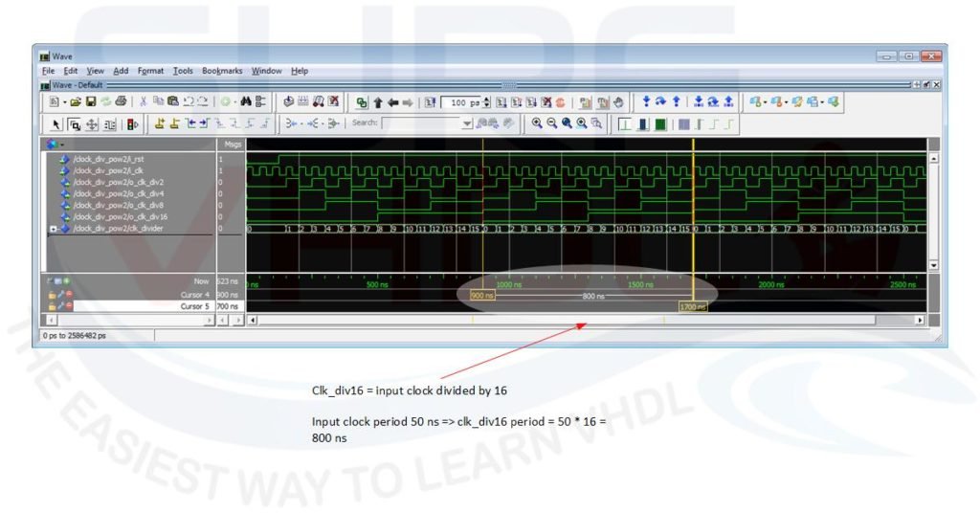The image size is (980, 513).
Task: Open the Tools menu
Action: pyautogui.click(x=183, y=71)
